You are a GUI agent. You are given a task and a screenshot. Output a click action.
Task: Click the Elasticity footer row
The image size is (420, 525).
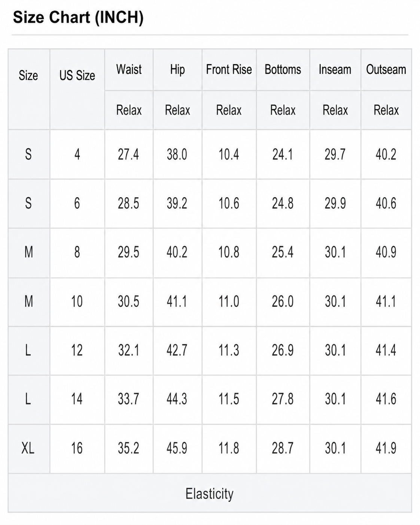[x=210, y=493]
